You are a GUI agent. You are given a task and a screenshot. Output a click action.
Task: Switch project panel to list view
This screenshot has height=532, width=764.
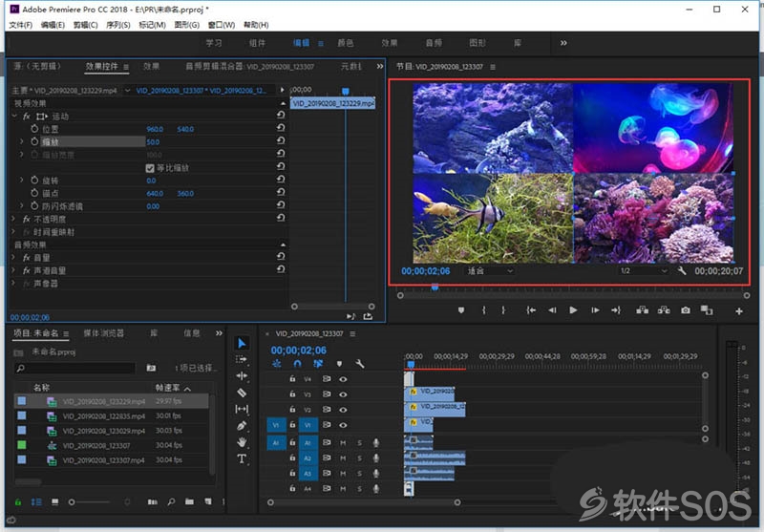[x=36, y=501]
